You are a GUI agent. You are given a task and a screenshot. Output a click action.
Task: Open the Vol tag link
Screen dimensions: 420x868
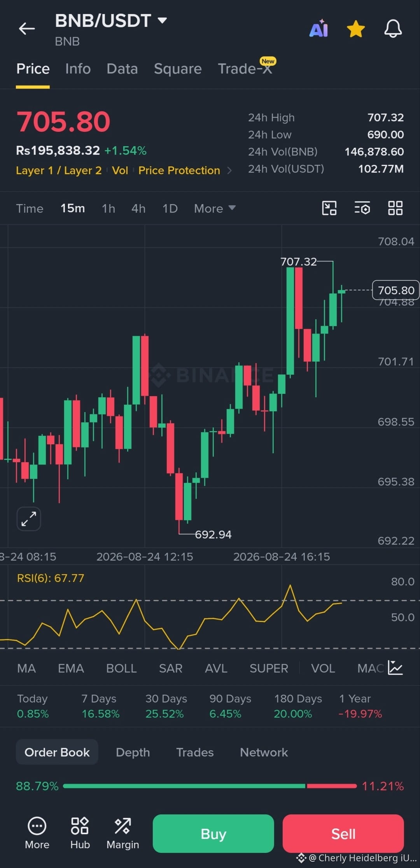tap(120, 171)
